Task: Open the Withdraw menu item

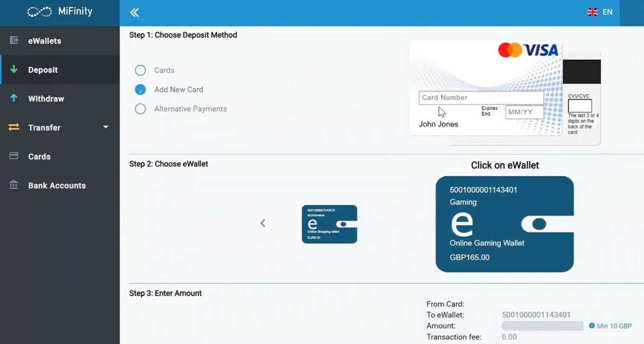Action: 60,99
